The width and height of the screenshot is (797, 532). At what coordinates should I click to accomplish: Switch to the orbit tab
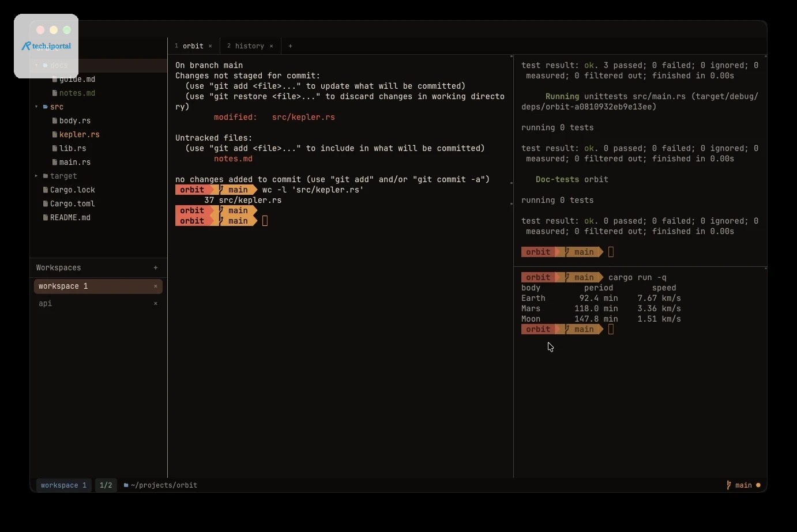pyautogui.click(x=194, y=46)
